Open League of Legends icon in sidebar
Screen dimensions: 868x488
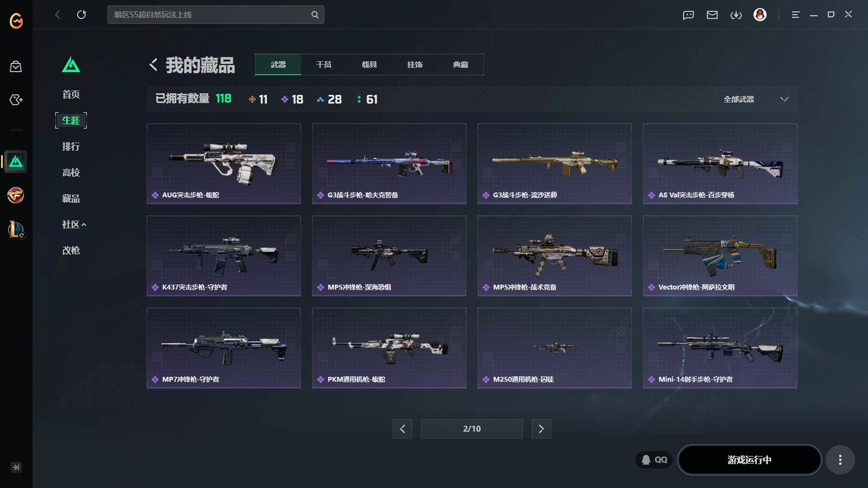pyautogui.click(x=16, y=229)
